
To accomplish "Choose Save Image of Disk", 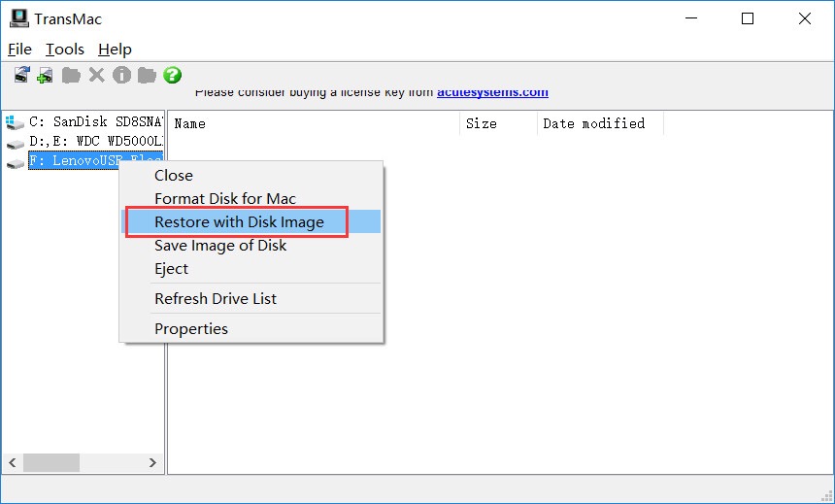I will (x=220, y=246).
